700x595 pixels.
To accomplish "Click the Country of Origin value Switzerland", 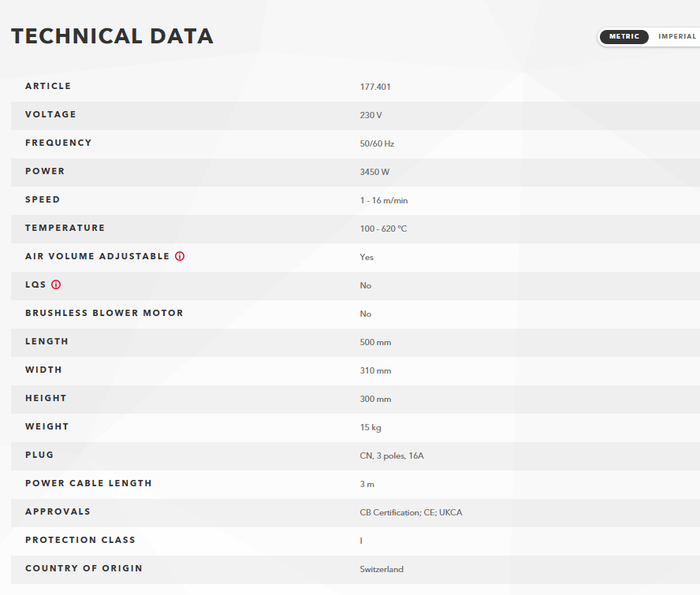I will (382, 569).
